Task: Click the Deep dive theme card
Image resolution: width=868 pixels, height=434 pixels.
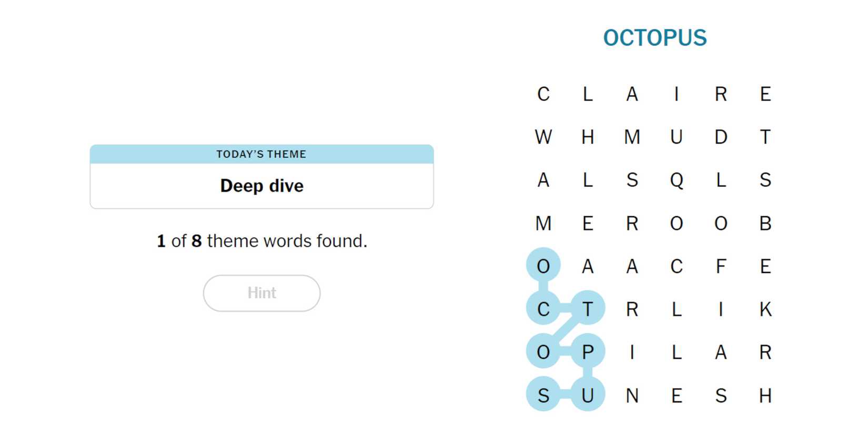Action: coord(261,186)
